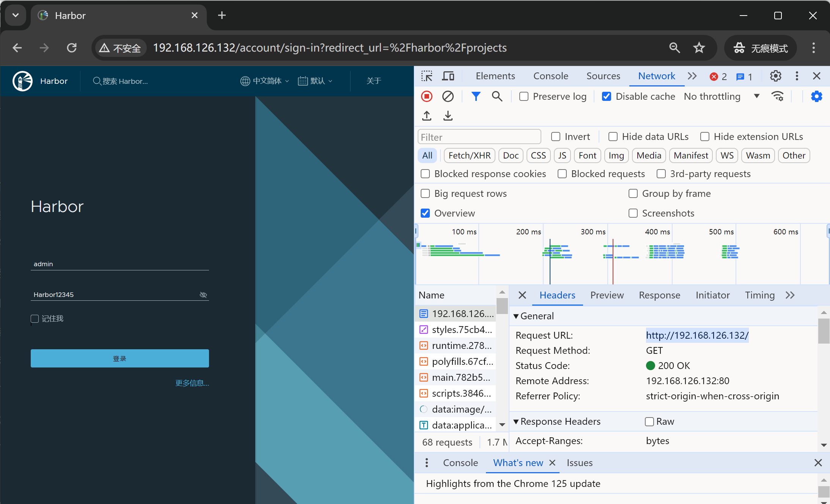Screen dimensions: 830x504
Task: Enable the Preserve log checkbox
Action: (x=524, y=96)
